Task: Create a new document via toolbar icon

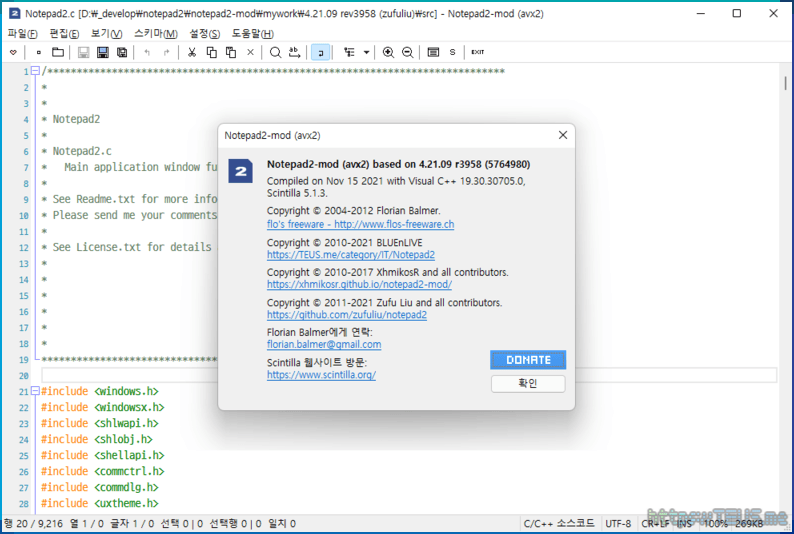Action: [x=38, y=52]
